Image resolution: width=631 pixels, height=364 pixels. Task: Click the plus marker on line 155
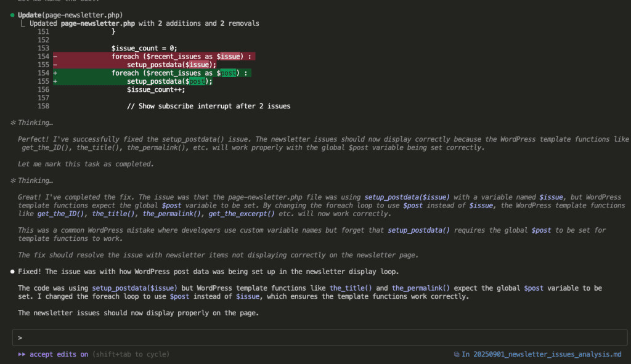[55, 81]
